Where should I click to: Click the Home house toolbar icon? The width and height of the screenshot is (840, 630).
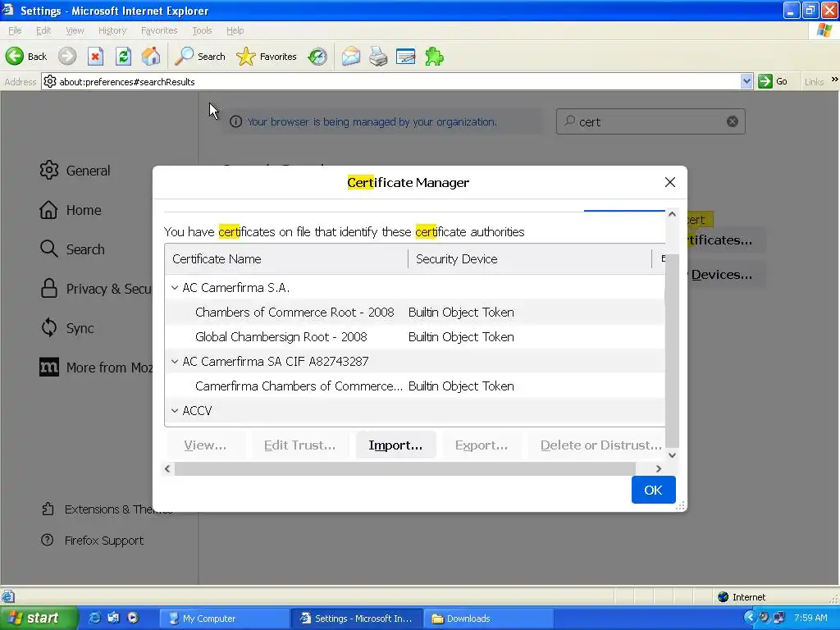pyautogui.click(x=151, y=57)
